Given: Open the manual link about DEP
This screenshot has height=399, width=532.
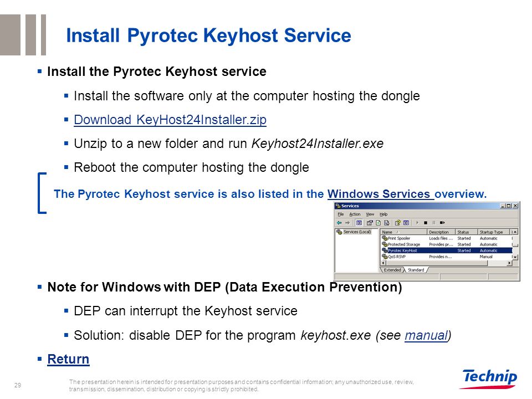Looking at the screenshot, I should (427, 335).
